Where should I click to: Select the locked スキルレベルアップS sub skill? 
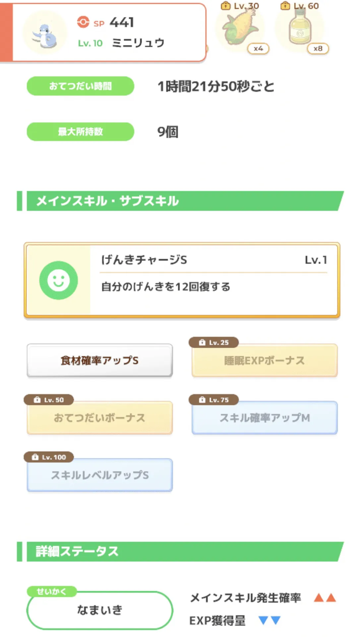coord(99,475)
